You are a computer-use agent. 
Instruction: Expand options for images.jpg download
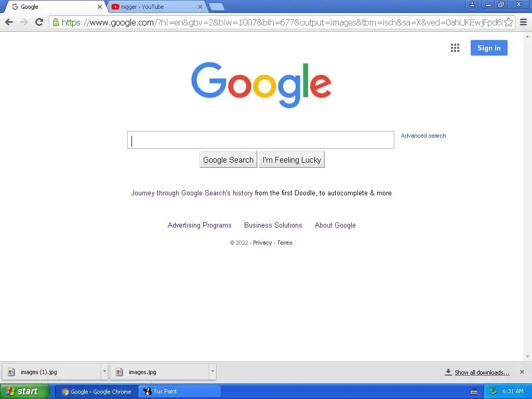pos(212,371)
